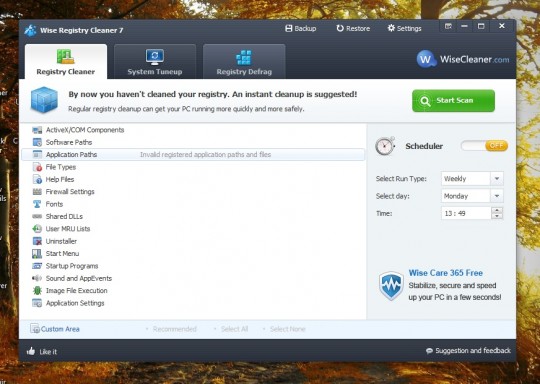Select the Uninstaller category icon

coord(37,241)
